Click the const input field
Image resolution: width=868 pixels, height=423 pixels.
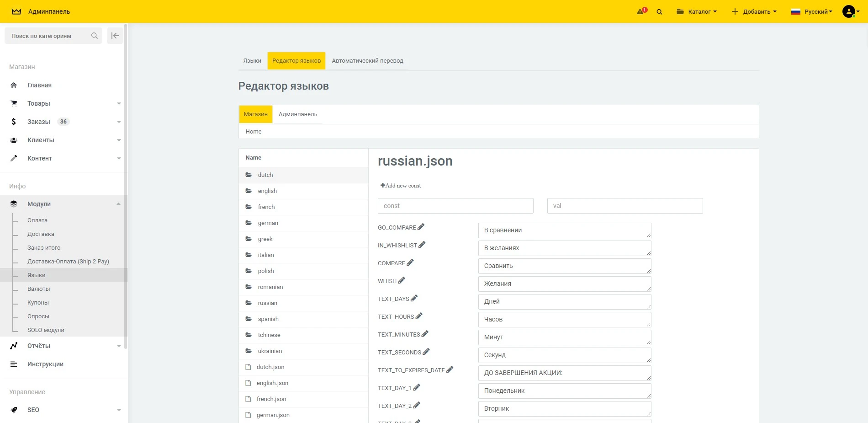coord(455,206)
